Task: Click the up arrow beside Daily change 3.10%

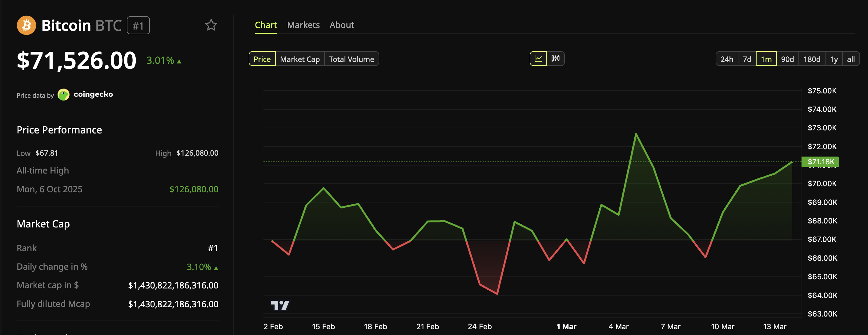Action: 216,267
